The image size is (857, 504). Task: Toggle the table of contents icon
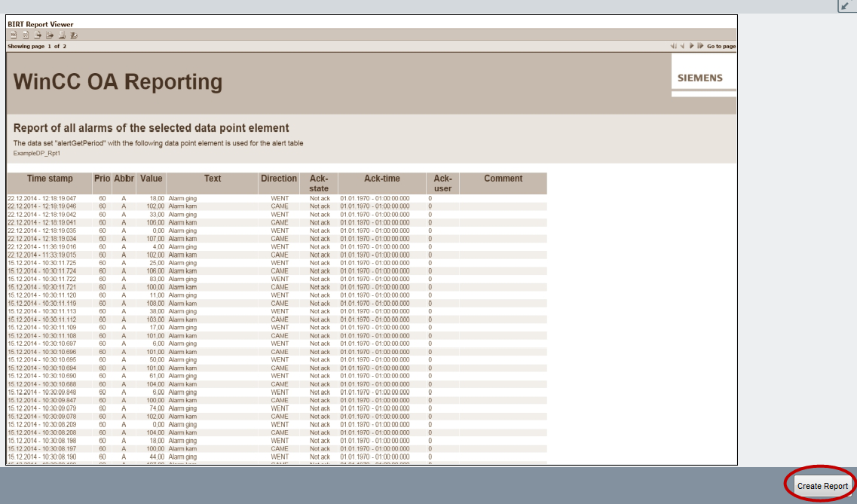14,35
